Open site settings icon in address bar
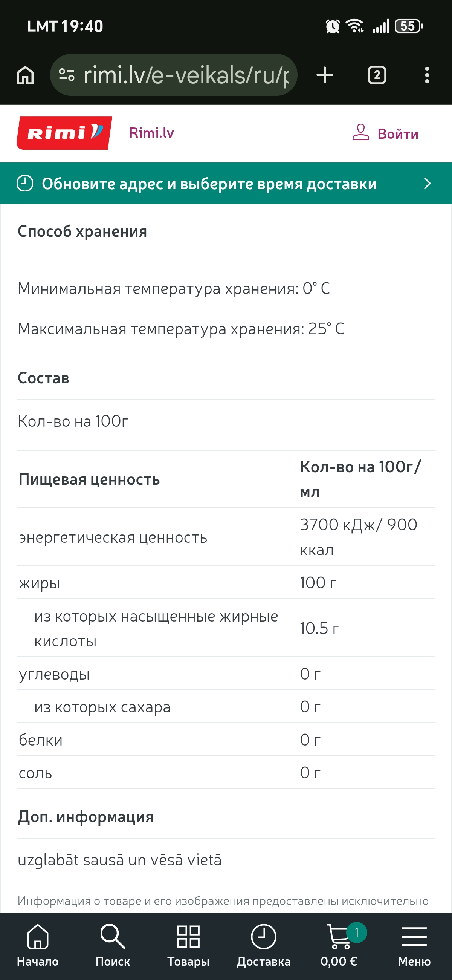Viewport: 452px width, 980px height. coord(67,75)
